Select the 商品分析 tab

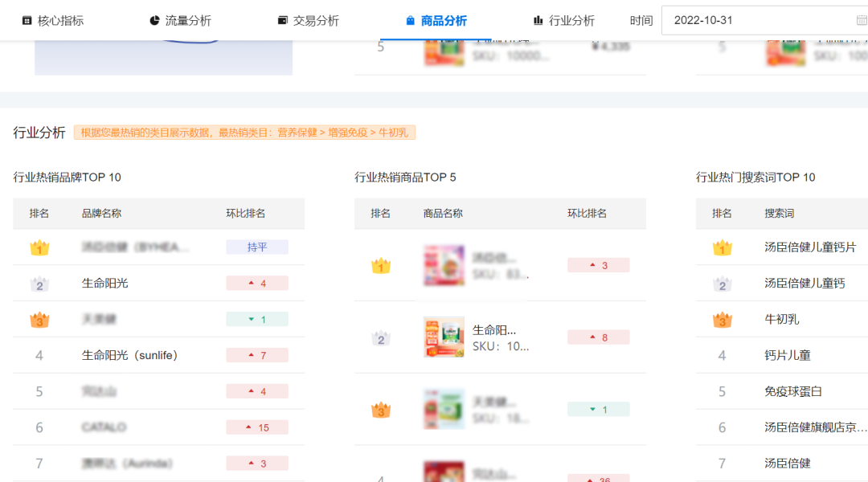point(436,20)
